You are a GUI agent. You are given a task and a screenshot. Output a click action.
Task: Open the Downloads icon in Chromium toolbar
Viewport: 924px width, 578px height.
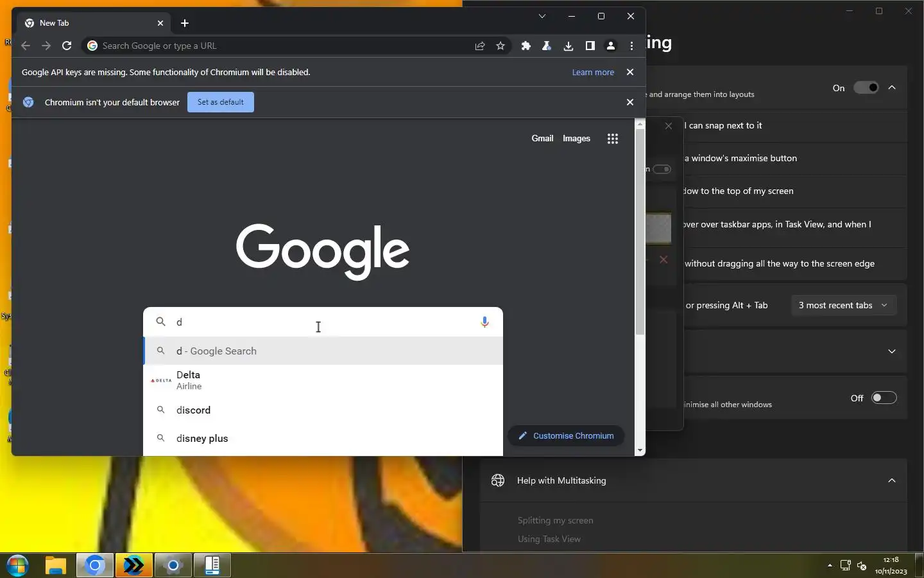click(x=569, y=46)
